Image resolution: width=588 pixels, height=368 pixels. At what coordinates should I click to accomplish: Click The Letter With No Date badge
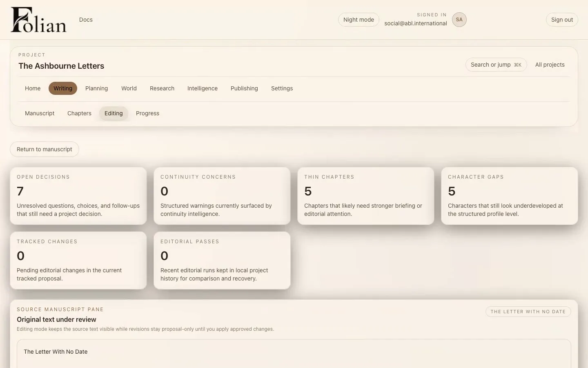(x=528, y=312)
